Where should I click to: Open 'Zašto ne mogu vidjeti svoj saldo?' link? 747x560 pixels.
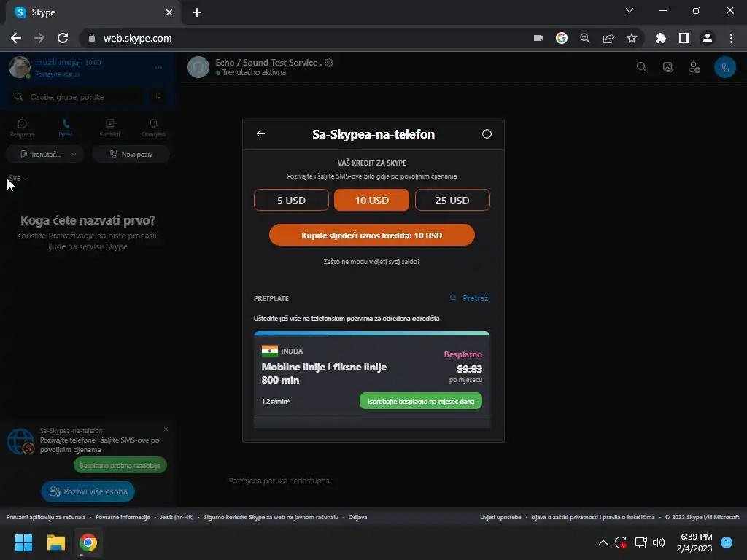click(x=371, y=262)
